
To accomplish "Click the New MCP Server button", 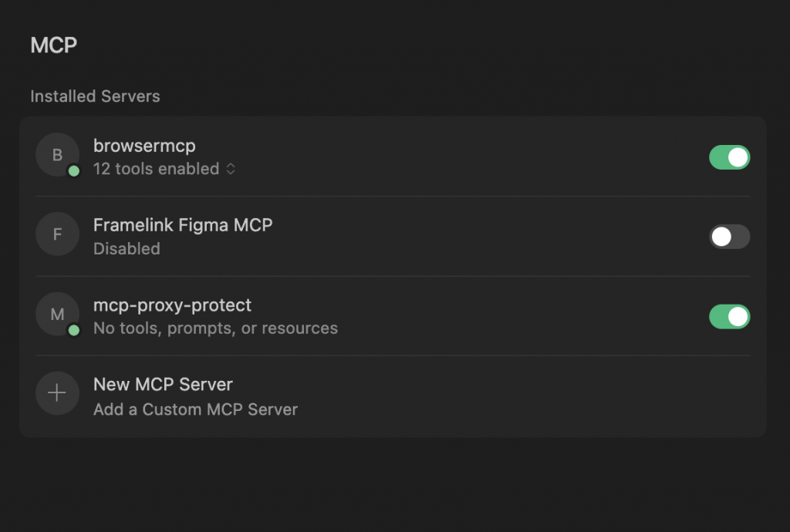I will 163,384.
